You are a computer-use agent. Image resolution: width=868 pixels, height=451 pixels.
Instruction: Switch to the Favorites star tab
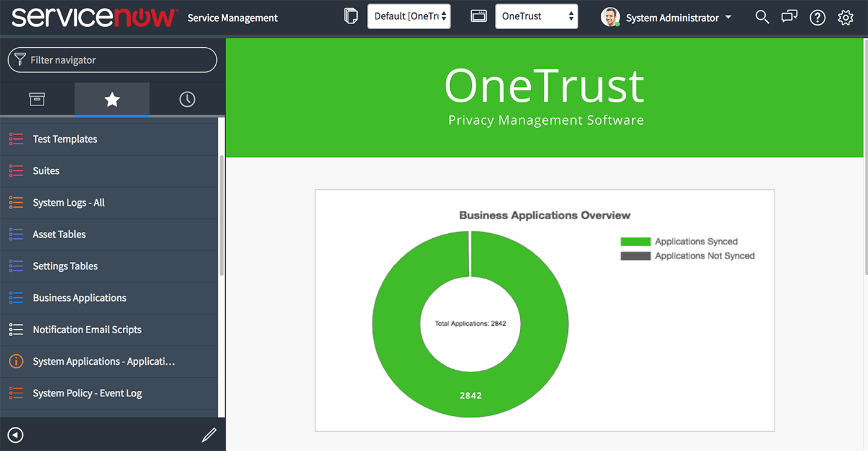[x=112, y=99]
